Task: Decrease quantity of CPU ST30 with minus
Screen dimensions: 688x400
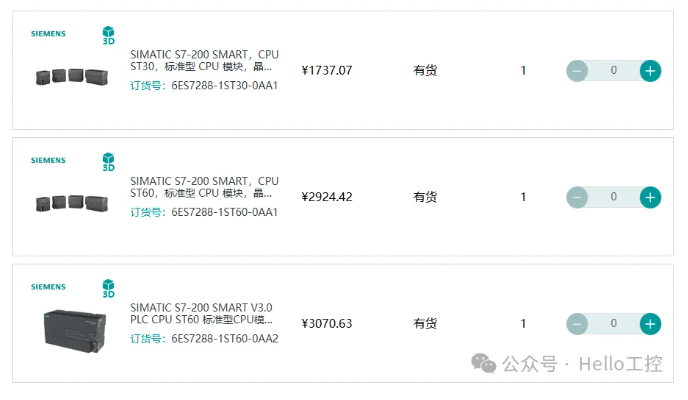Action: click(577, 71)
